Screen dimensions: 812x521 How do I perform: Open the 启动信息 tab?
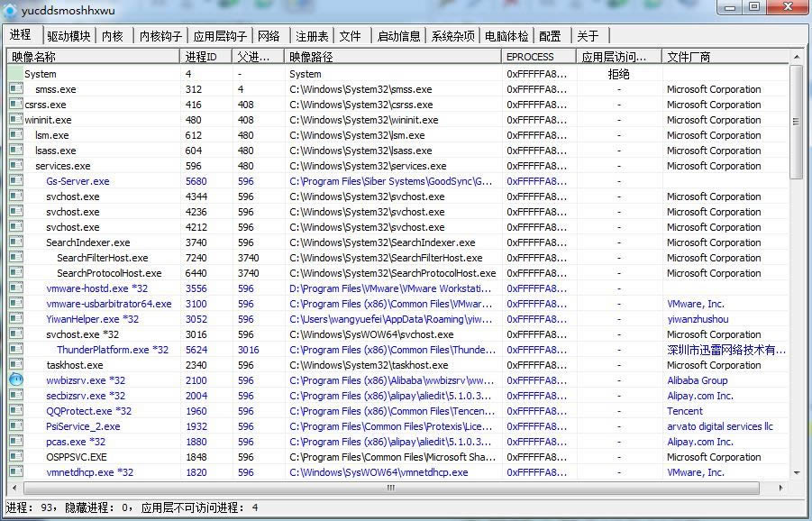(398, 36)
